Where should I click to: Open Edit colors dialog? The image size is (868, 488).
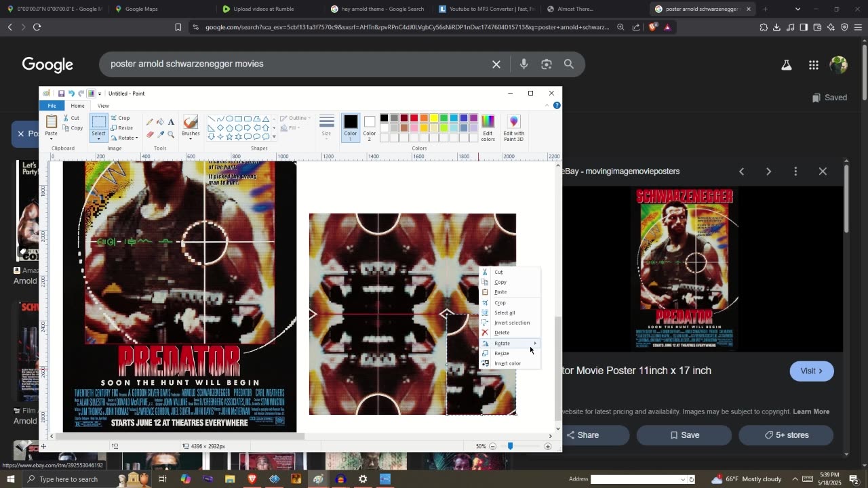point(488,128)
